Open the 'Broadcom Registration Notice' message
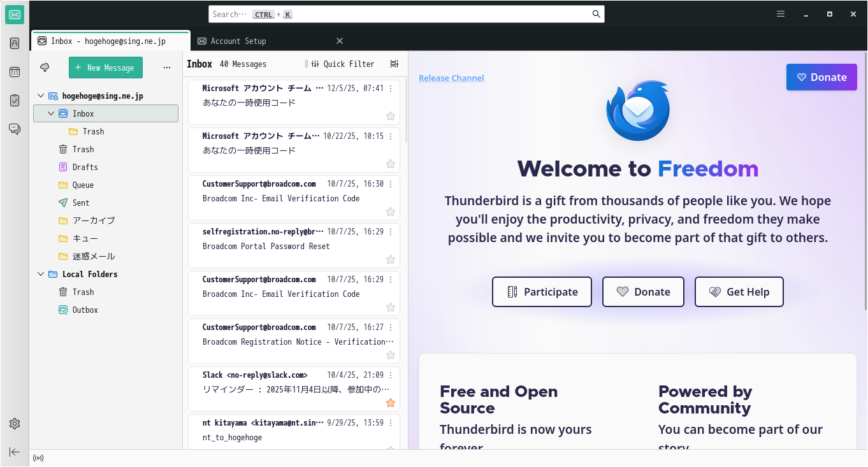868x467 pixels. pos(294,341)
